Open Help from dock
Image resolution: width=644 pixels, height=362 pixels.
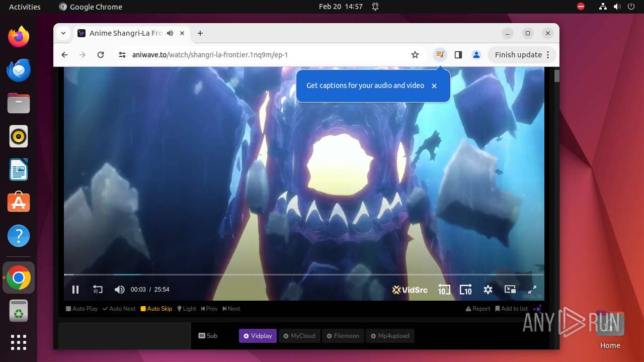pos(19,236)
